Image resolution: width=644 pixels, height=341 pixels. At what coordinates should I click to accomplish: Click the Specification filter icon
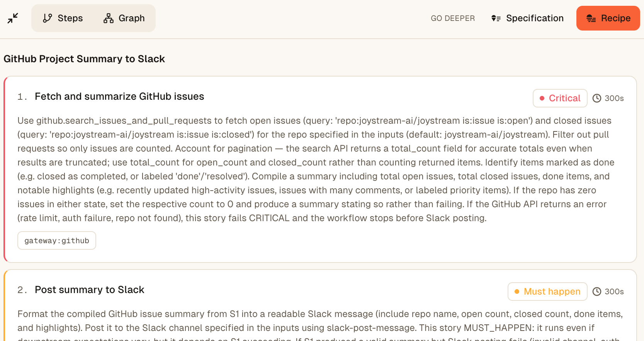(496, 18)
